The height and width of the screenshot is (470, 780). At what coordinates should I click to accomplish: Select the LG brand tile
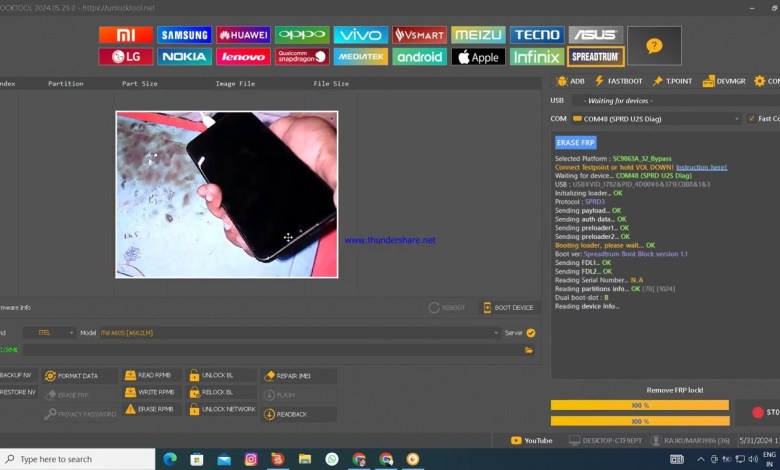125,57
